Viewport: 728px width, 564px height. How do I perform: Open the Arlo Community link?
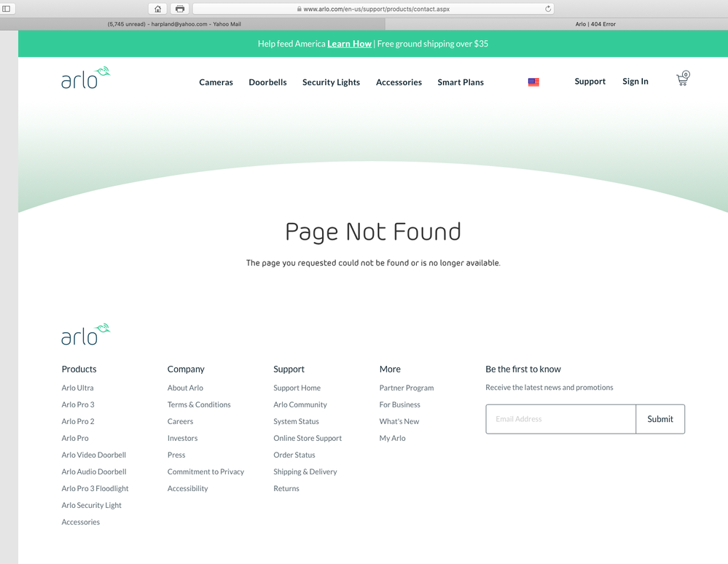(300, 404)
